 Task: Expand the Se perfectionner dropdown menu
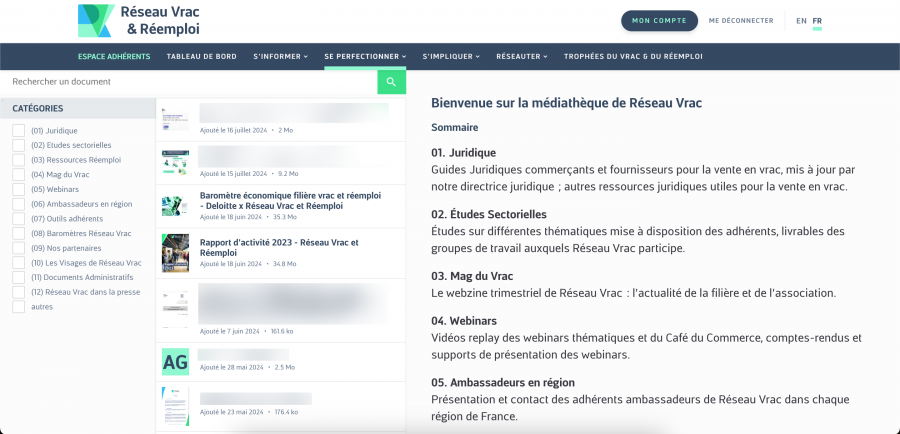(365, 56)
